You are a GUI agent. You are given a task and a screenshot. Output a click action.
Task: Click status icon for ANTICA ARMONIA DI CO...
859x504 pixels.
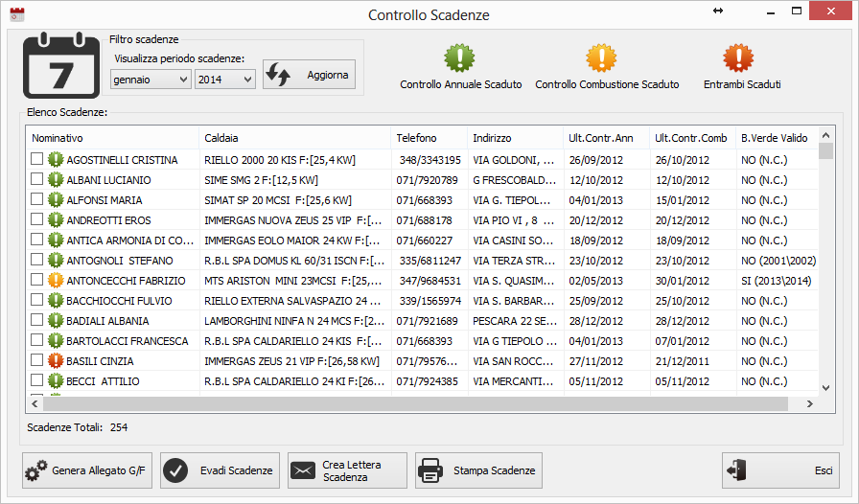56,240
